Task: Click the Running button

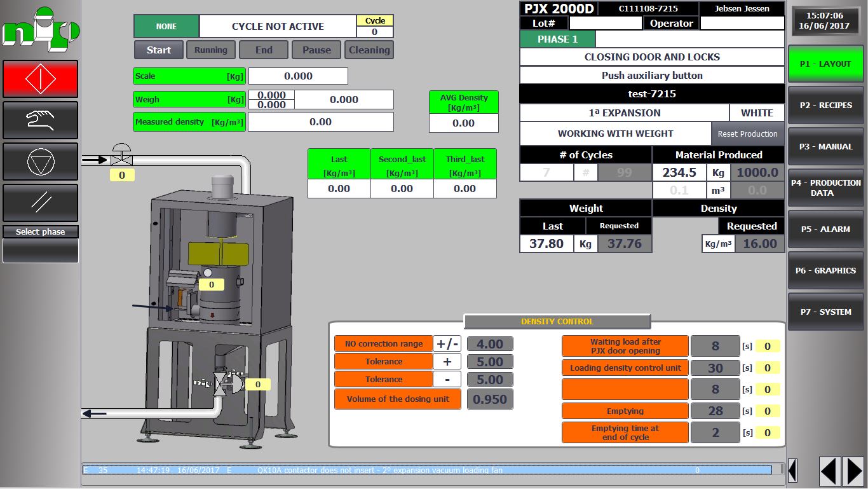Action: pos(211,50)
